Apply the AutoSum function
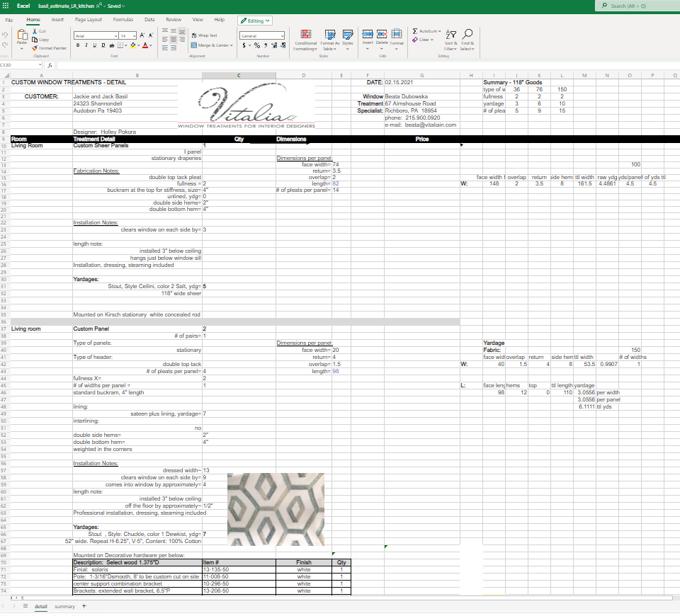Screen dimensions: 680x616 [425, 30]
